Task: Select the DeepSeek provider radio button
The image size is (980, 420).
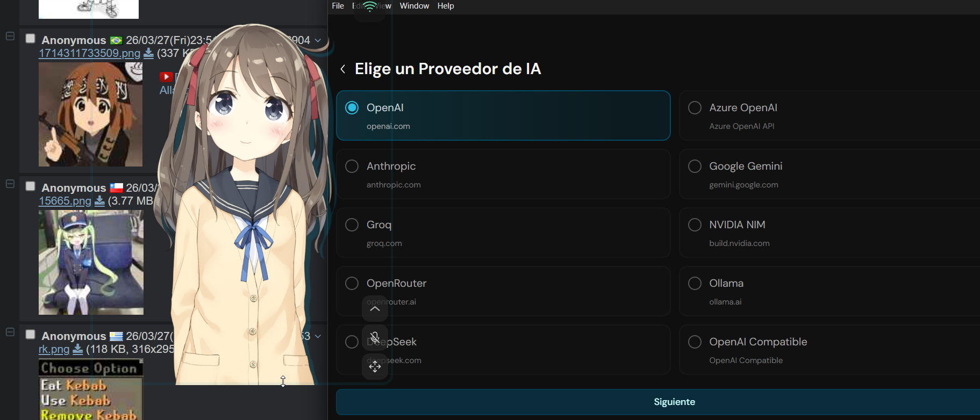Action: pyautogui.click(x=352, y=342)
